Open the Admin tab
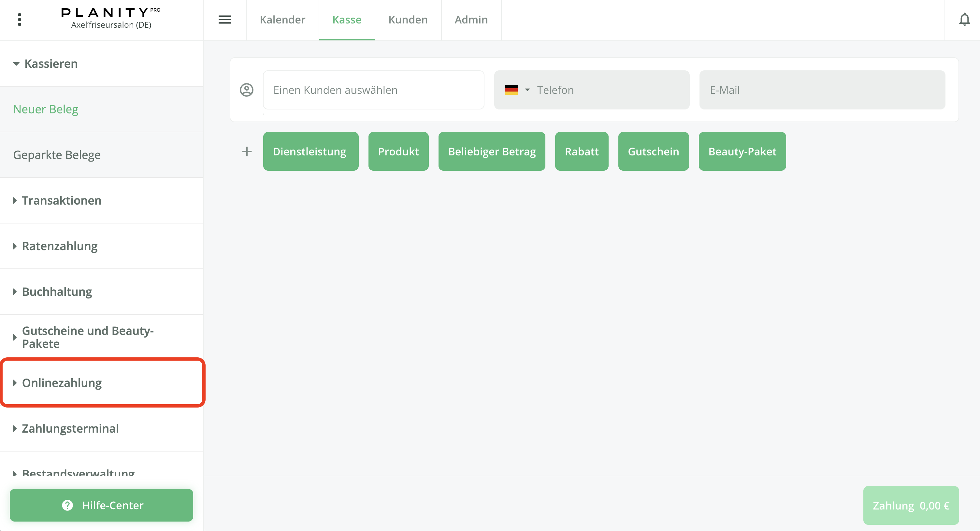Image resolution: width=980 pixels, height=531 pixels. coord(471,20)
